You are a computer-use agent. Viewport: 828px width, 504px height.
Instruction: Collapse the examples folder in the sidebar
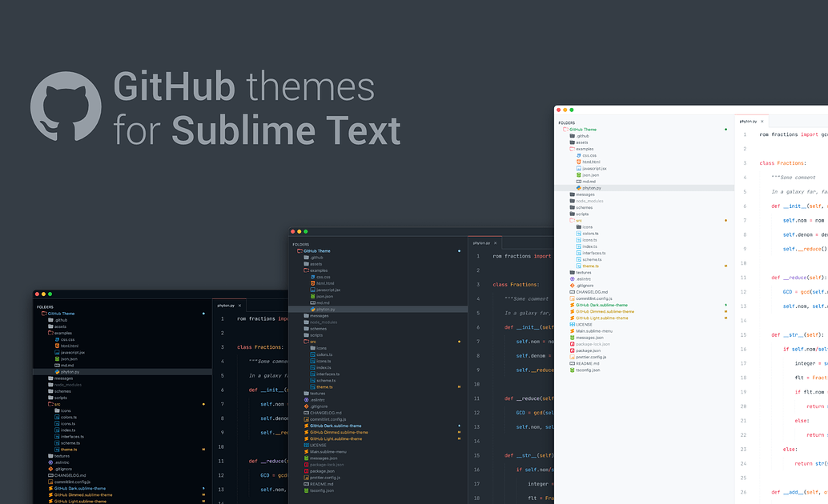pyautogui.click(x=572, y=149)
